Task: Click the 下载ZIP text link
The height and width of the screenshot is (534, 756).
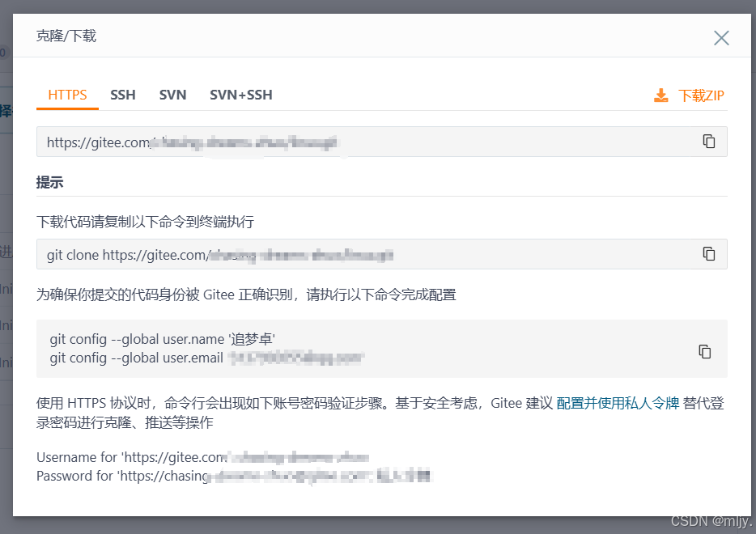Action: click(701, 95)
